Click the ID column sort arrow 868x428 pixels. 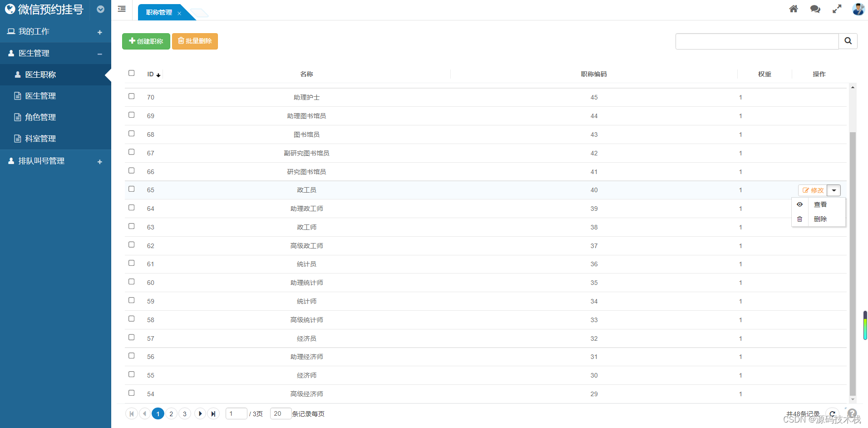[x=158, y=75]
